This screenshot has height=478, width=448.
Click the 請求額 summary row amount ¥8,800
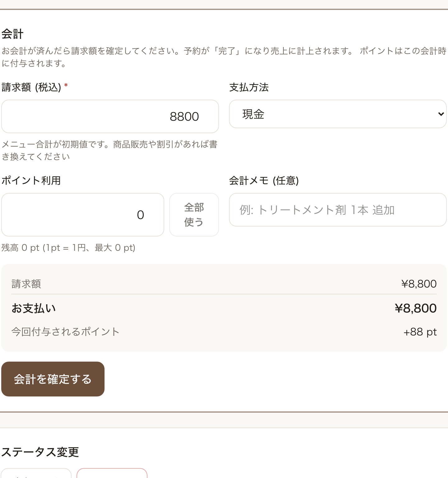(419, 284)
